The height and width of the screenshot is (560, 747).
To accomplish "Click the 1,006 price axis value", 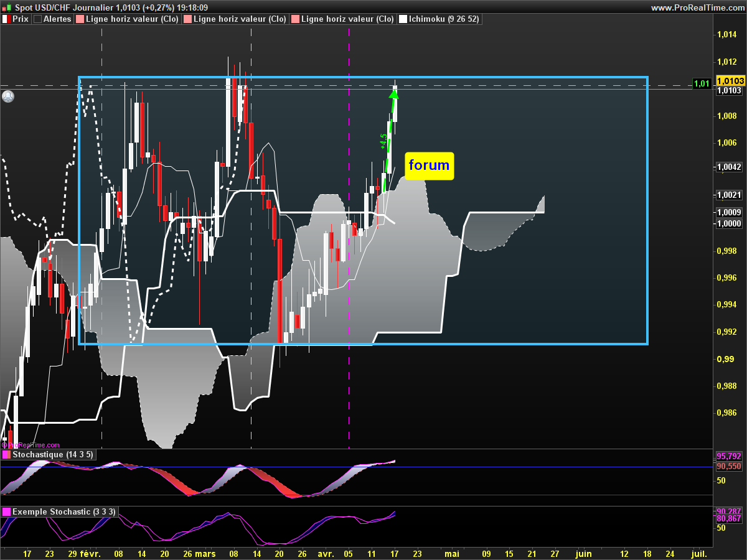I will point(727,142).
